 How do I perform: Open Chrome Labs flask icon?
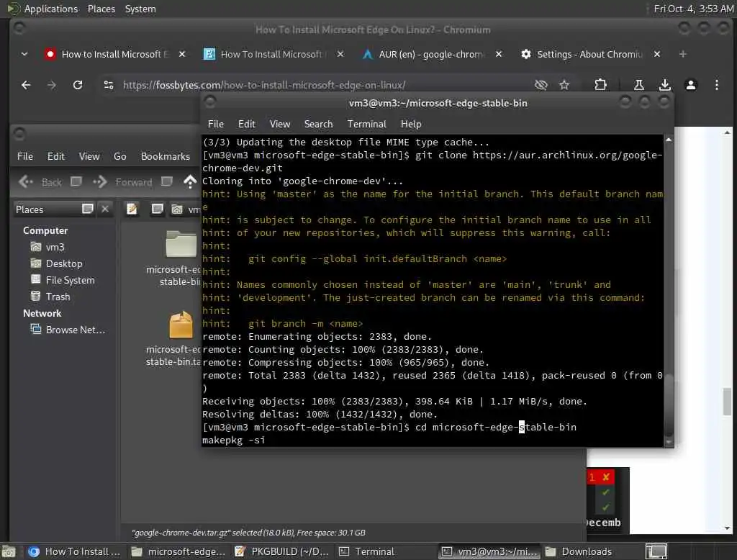pos(639,85)
